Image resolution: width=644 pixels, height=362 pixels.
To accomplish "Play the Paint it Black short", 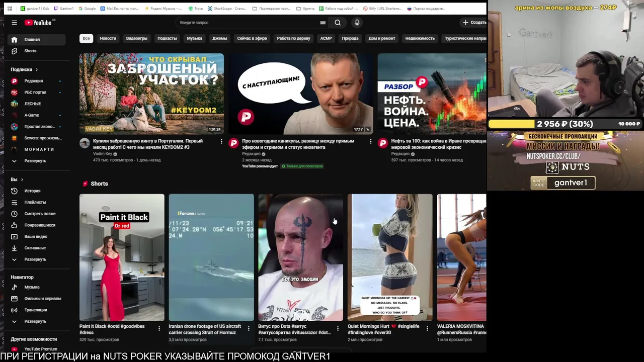I will [x=122, y=257].
